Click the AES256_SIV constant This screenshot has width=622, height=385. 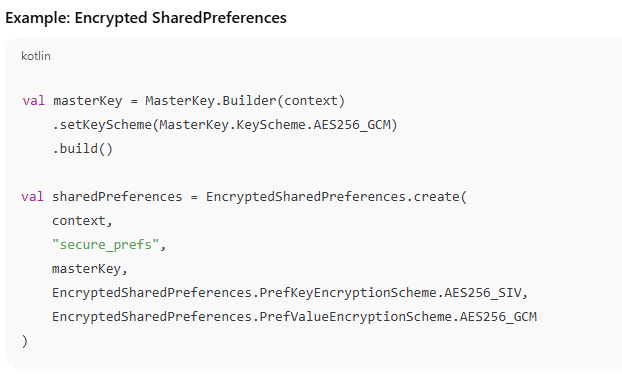click(x=483, y=293)
